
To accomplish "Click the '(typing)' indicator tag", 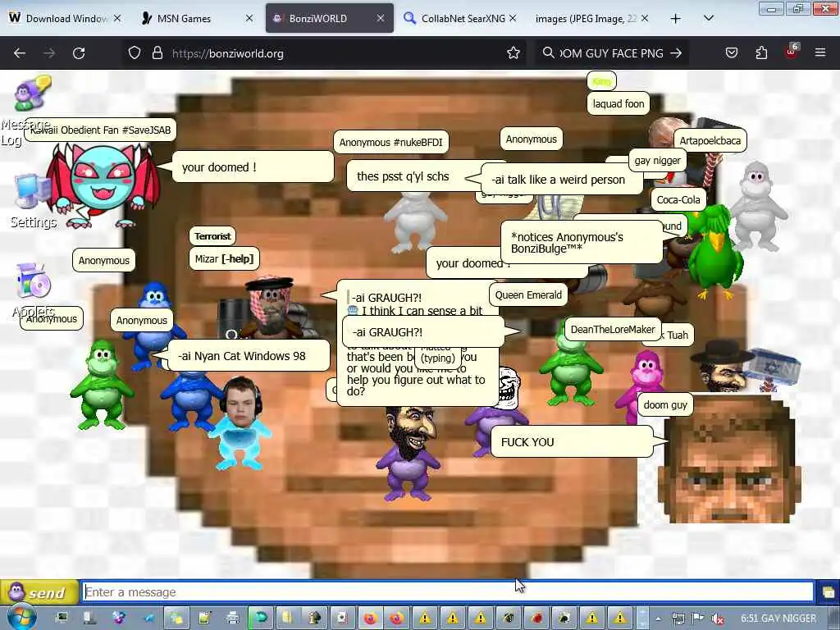I will (438, 358).
